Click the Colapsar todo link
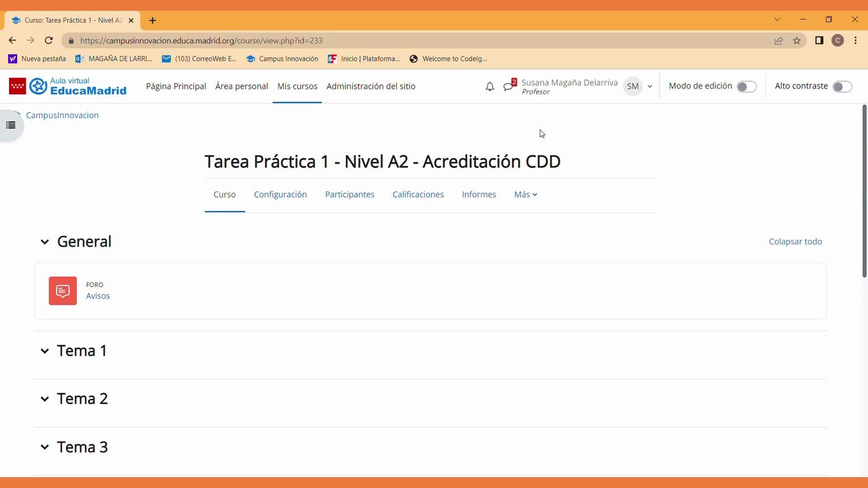 (x=795, y=242)
